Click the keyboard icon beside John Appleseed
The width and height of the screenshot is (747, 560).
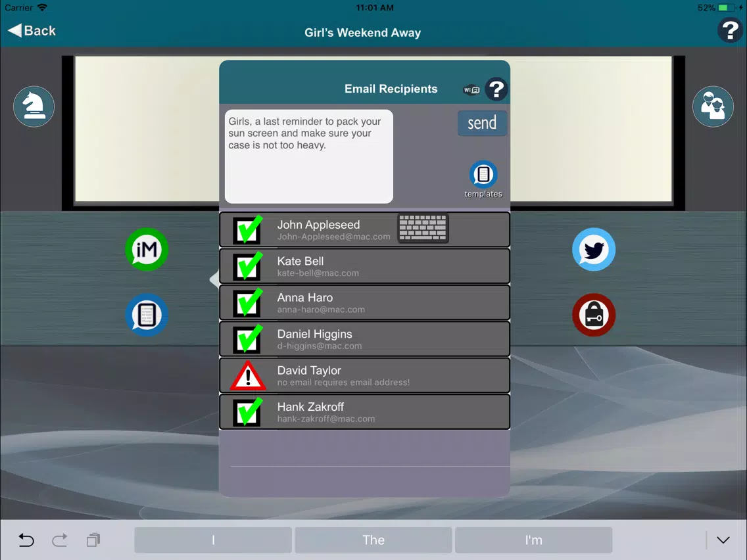tap(423, 228)
